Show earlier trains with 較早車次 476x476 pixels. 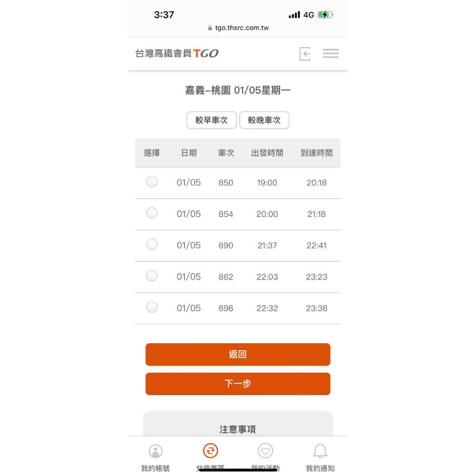pos(211,120)
